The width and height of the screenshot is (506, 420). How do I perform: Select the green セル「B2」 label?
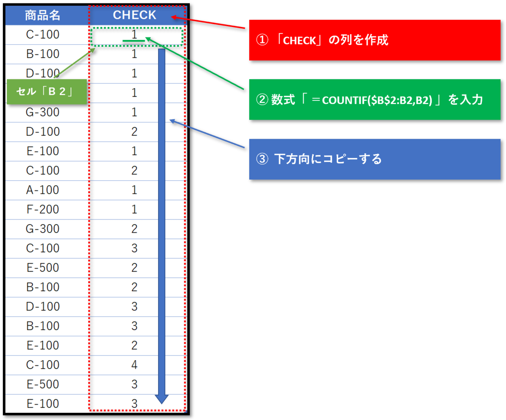(x=46, y=92)
